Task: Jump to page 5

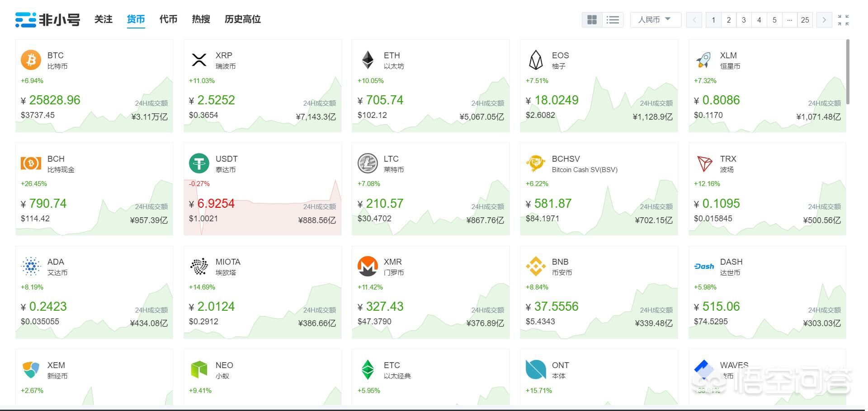Action: click(x=774, y=20)
